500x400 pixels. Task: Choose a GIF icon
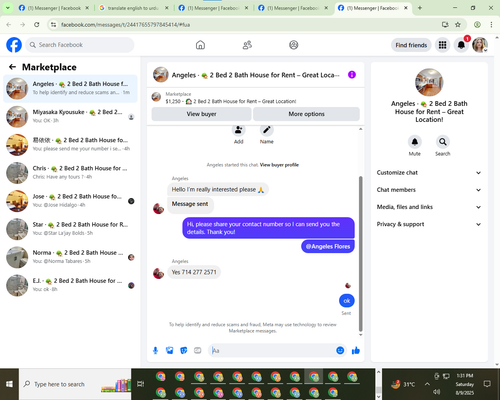tap(198, 350)
